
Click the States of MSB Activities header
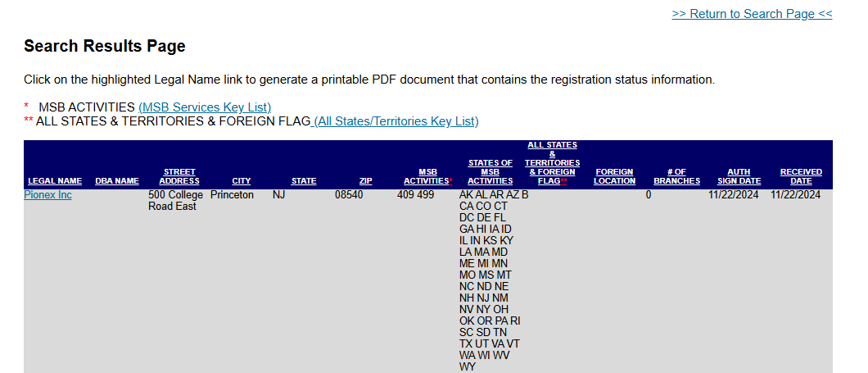(x=491, y=172)
